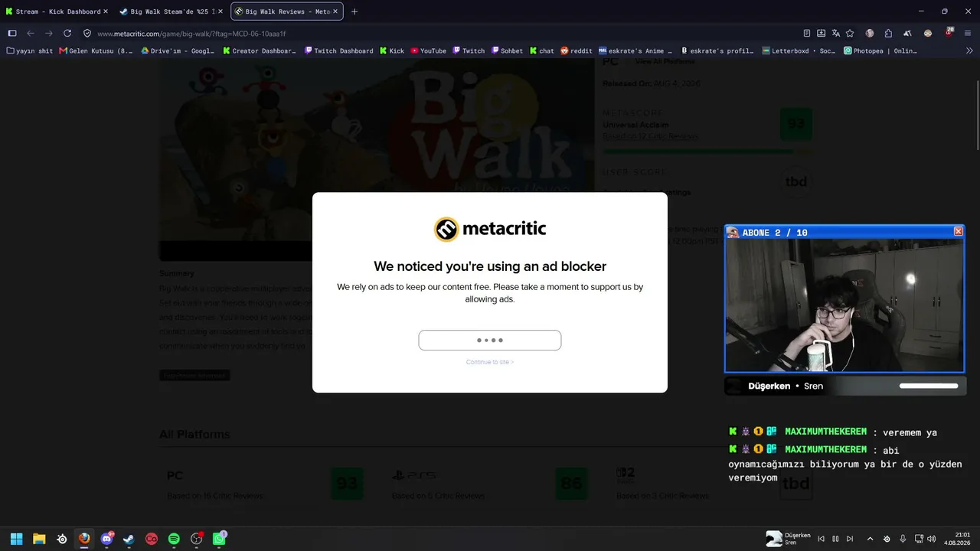The width and height of the screenshot is (980, 551).
Task: Click the Düşerken now-playing widget on the taskbar
Action: [788, 539]
